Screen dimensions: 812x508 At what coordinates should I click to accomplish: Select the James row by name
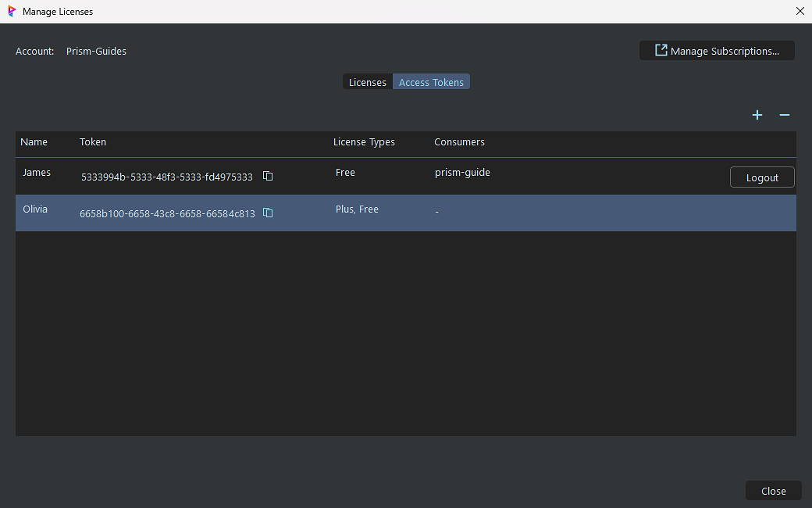tap(37, 173)
